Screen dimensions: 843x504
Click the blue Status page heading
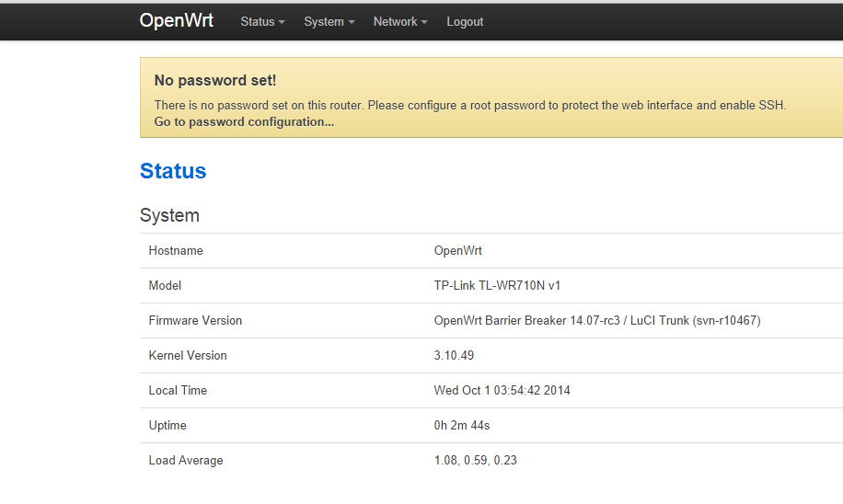tap(173, 171)
